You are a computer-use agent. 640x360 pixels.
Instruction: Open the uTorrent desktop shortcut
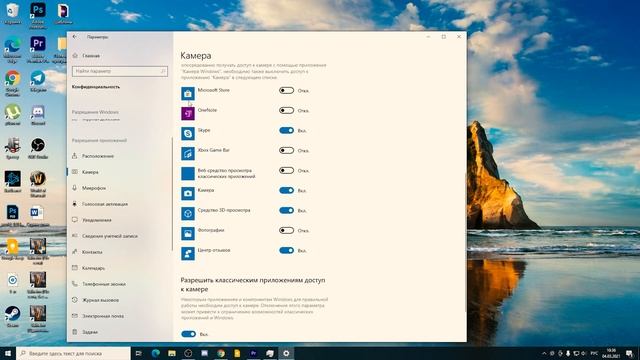(x=13, y=114)
